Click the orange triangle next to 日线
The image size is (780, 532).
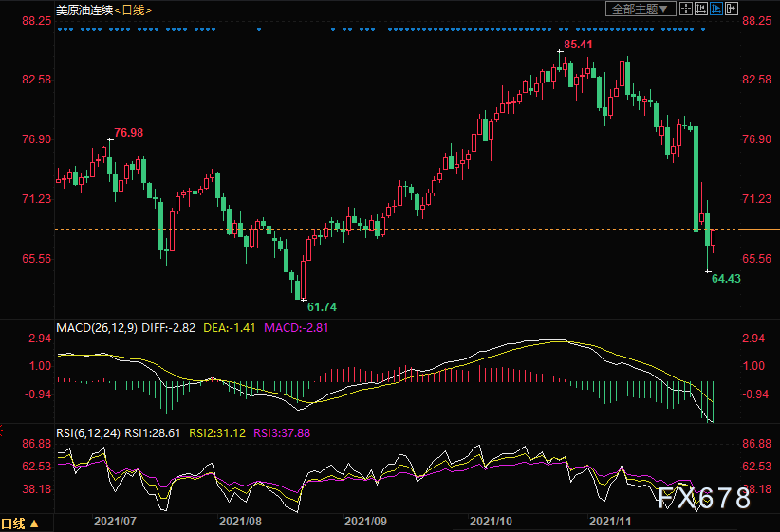(x=34, y=523)
